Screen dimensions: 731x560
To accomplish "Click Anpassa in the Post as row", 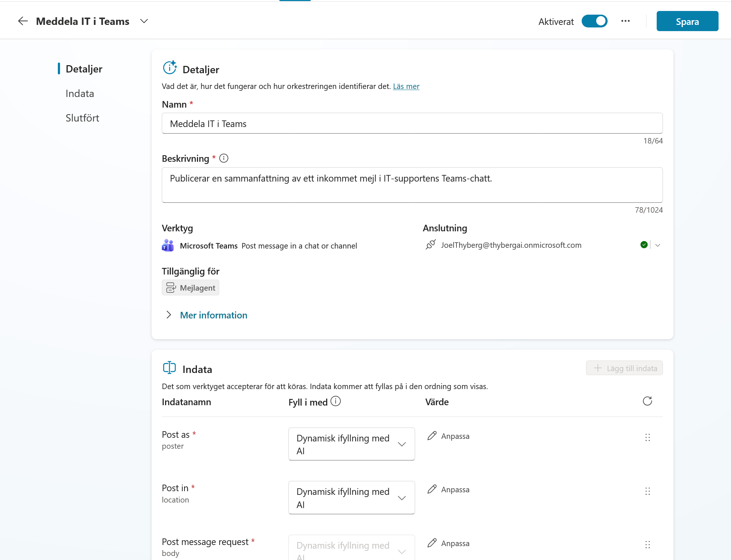I will (448, 436).
